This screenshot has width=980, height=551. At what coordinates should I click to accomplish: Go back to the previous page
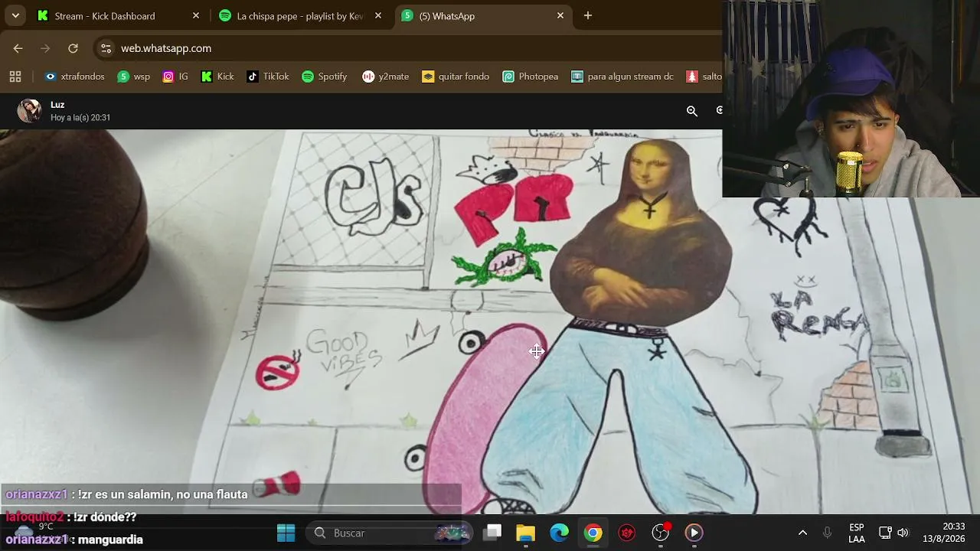(x=18, y=48)
